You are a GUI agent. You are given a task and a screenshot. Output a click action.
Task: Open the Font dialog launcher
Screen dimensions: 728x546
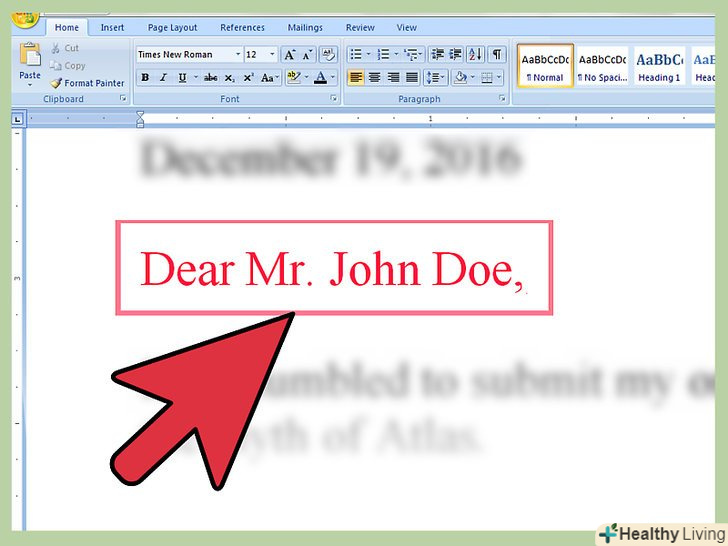tap(333, 98)
